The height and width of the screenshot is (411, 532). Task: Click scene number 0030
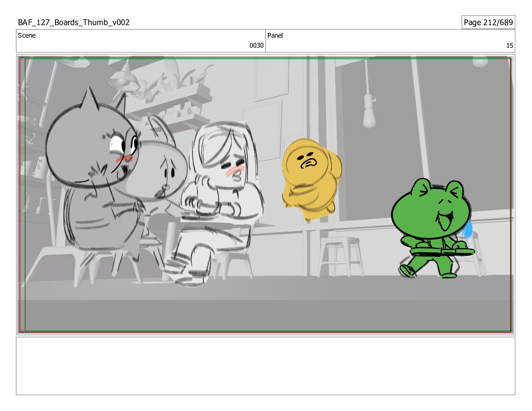tap(256, 45)
